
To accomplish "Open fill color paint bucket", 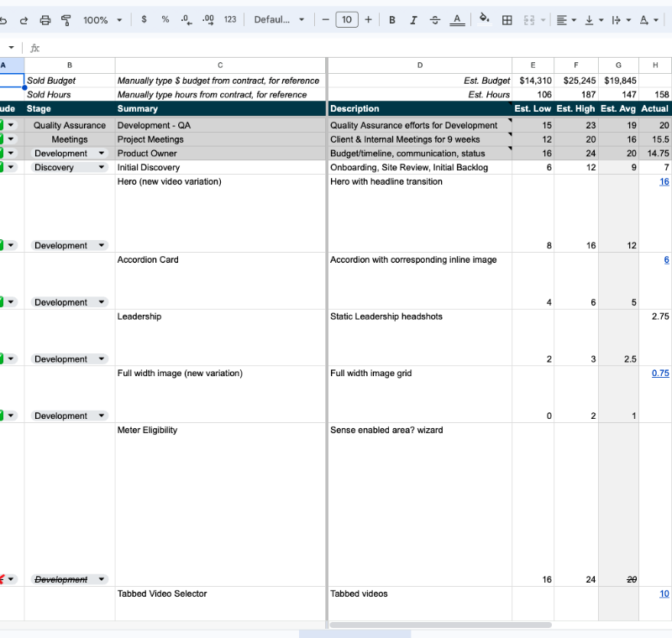I will pos(485,19).
